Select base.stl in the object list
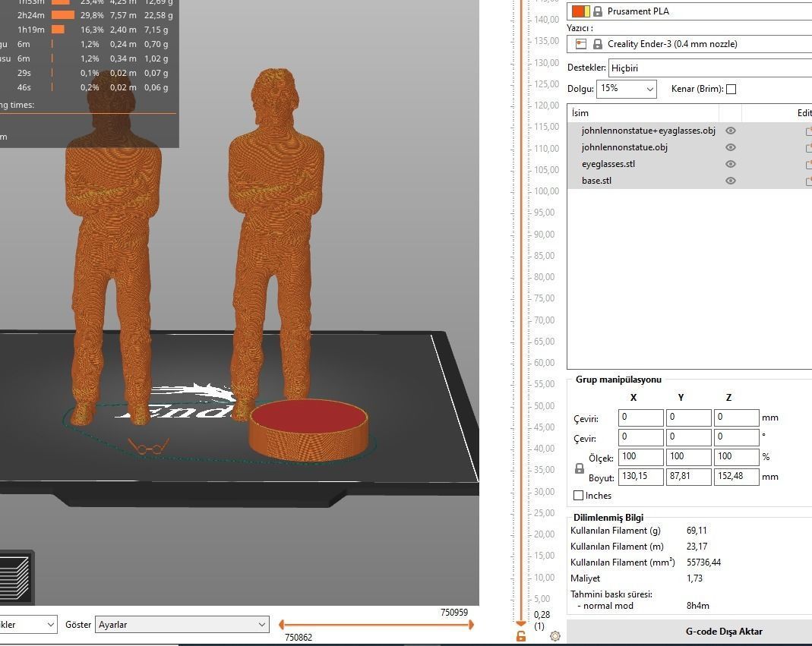Image resolution: width=812 pixels, height=646 pixels. 596,181
